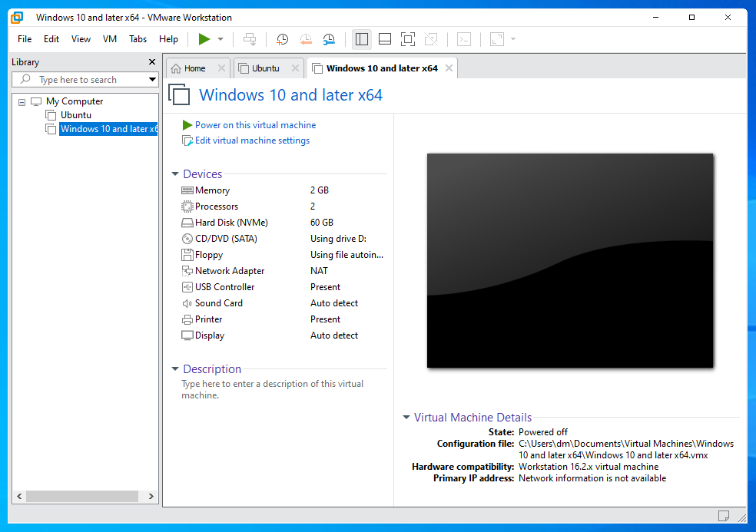Click the library horizontal scrollbar right arrow
Image resolution: width=756 pixels, height=532 pixels.
(151, 496)
